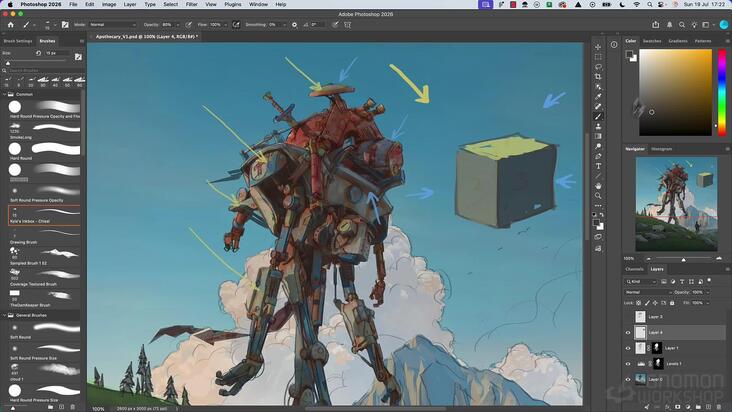Select the Drawing Brush preset

click(x=44, y=236)
